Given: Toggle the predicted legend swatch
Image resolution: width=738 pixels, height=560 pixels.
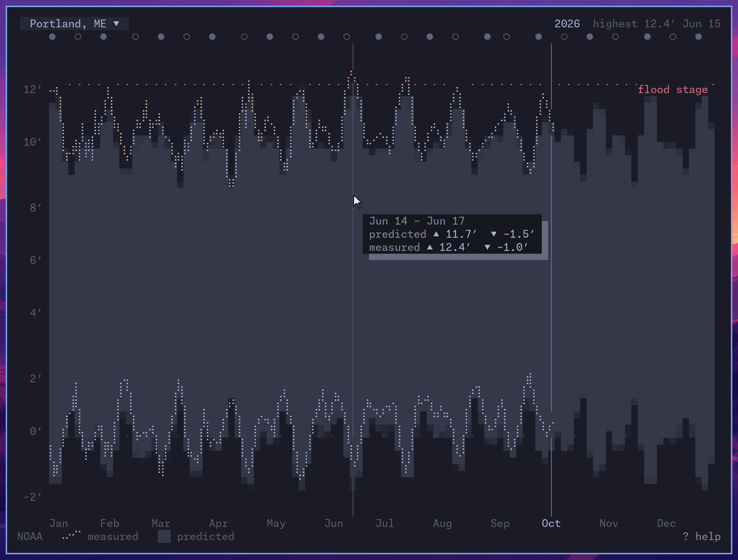Looking at the screenshot, I should click(x=164, y=537).
